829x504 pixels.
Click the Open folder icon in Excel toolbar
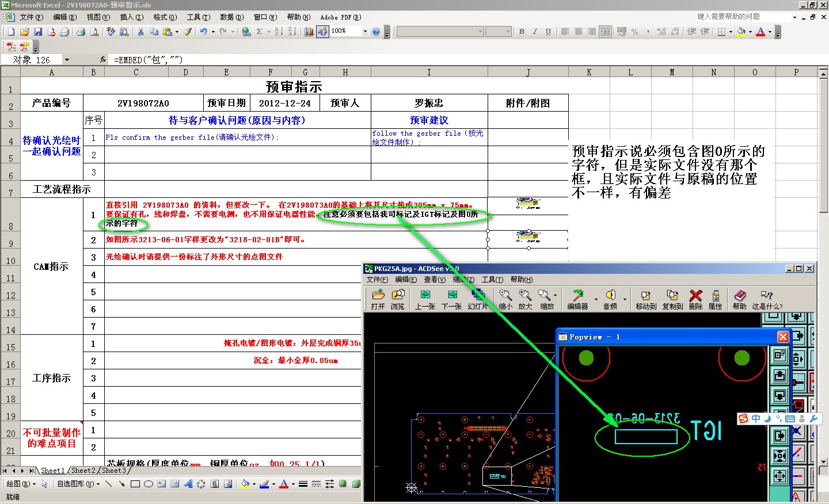pyautogui.click(x=24, y=32)
